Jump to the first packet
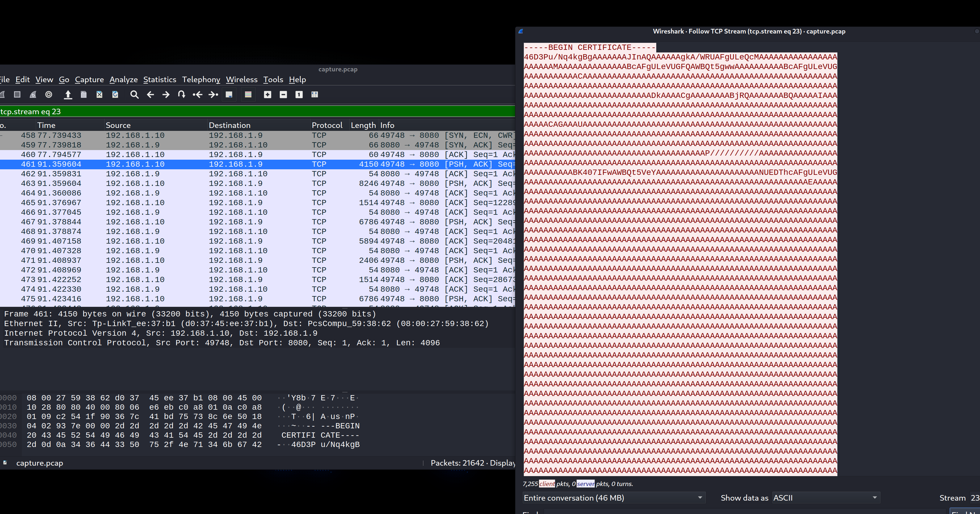Viewport: 980px width, 514px height. [197, 95]
